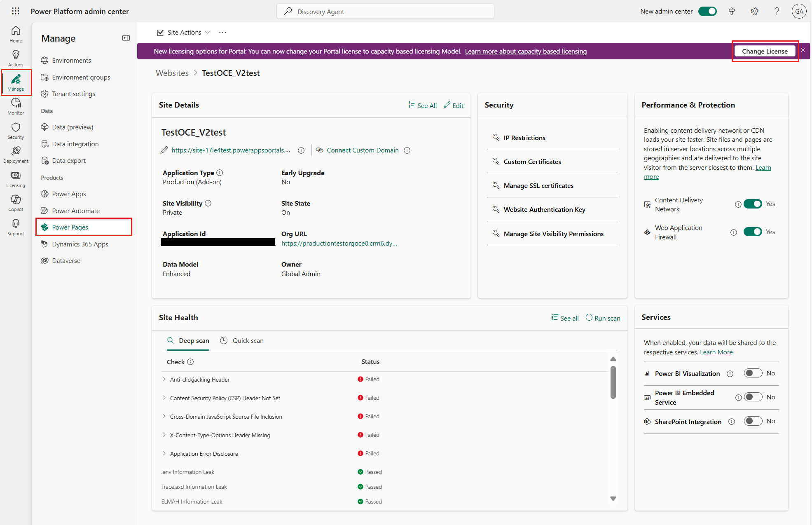Enable the Power BI Visualization toggle

[x=752, y=373]
